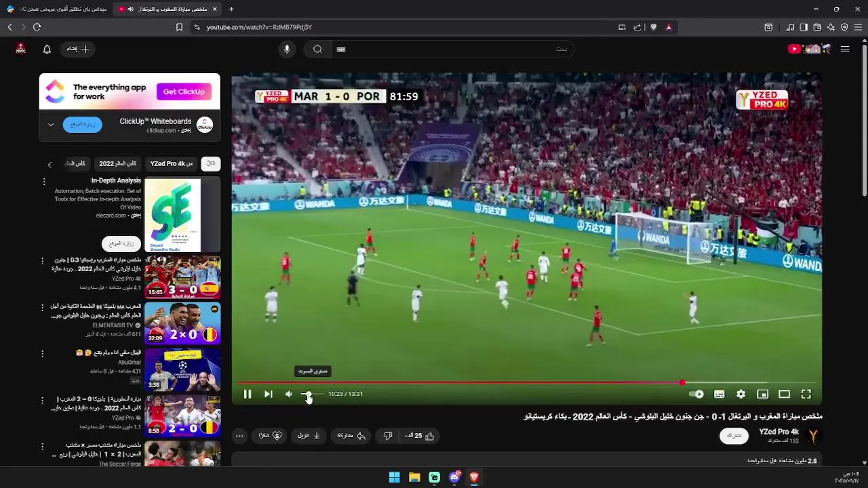Image resolution: width=868 pixels, height=488 pixels.
Task: Toggle the Brave sidebar panel button
Action: (804, 27)
